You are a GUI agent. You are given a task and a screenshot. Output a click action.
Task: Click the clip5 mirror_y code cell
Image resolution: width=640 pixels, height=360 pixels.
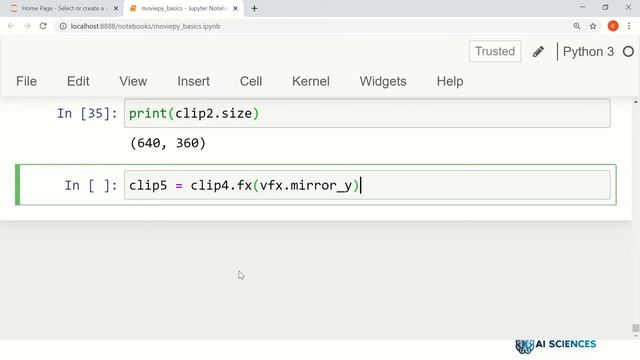coord(367,185)
